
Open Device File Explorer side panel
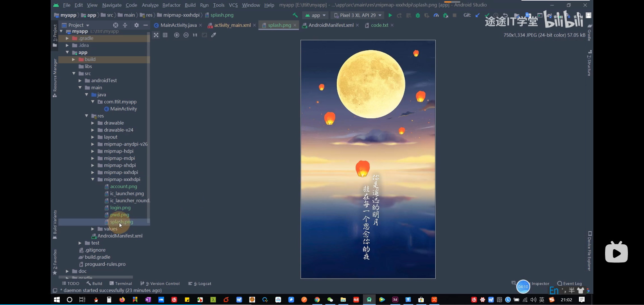pos(590,251)
